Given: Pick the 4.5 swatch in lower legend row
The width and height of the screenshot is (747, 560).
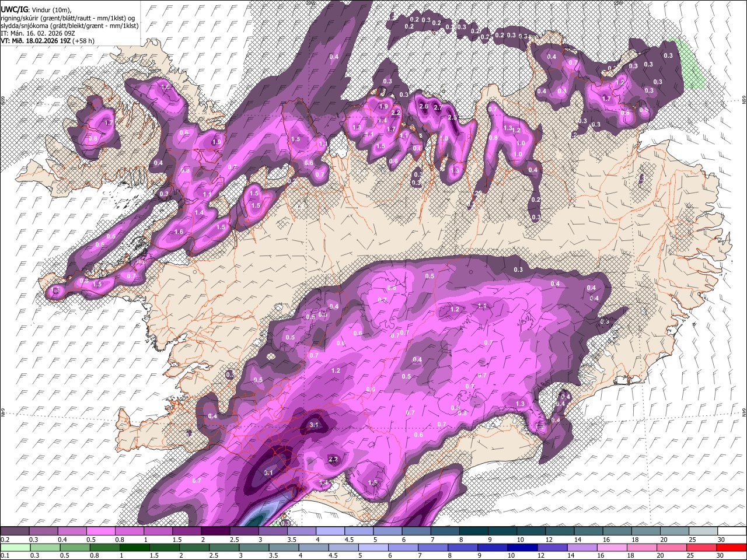Looking at the screenshot, I should click(x=343, y=547).
